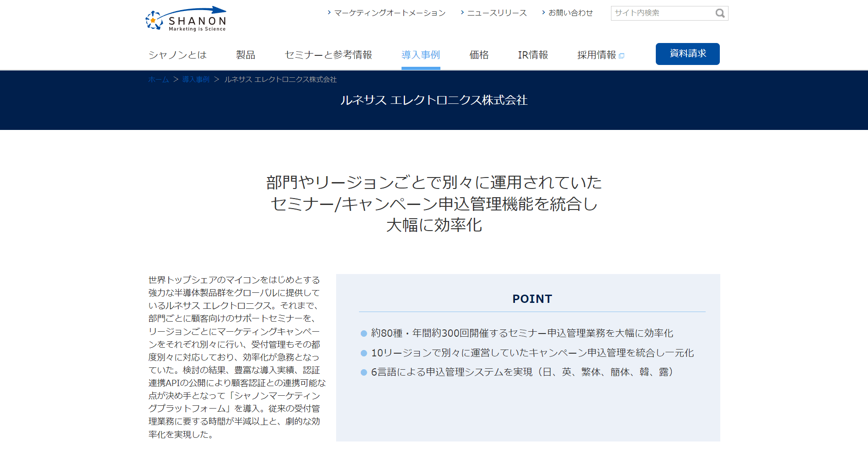Click the 資料請求 button
Screen dimensions: 868x463
[x=688, y=54]
